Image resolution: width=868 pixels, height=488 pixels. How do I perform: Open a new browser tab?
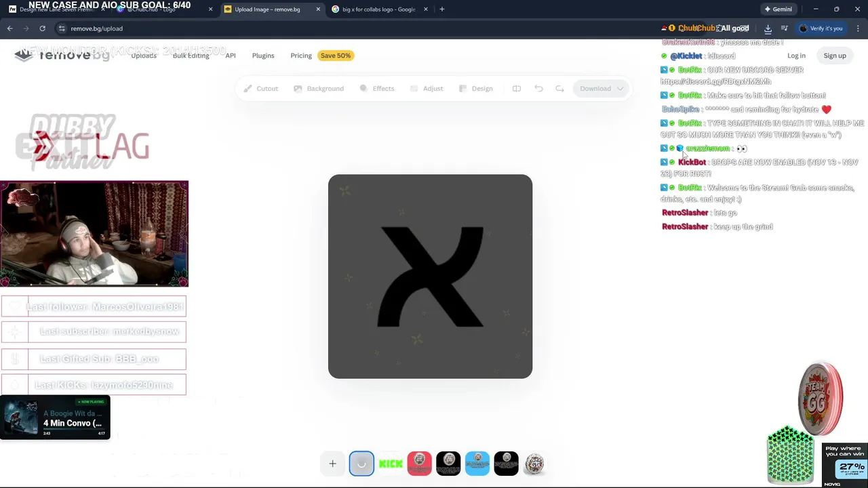[442, 9]
